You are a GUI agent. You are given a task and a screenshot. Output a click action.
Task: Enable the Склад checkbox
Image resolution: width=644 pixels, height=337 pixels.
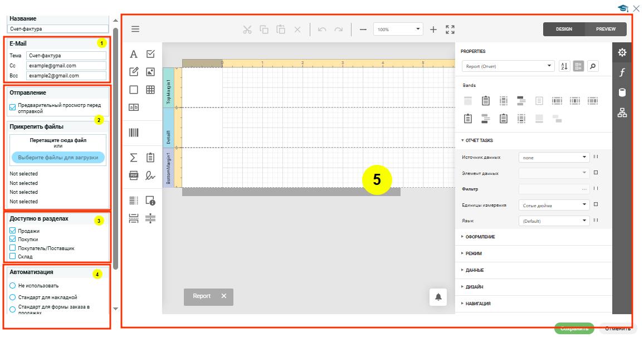coord(13,256)
